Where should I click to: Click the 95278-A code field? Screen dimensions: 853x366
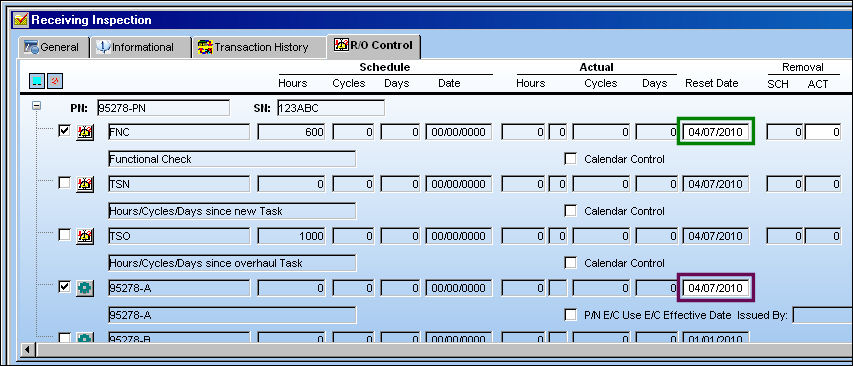click(x=179, y=288)
